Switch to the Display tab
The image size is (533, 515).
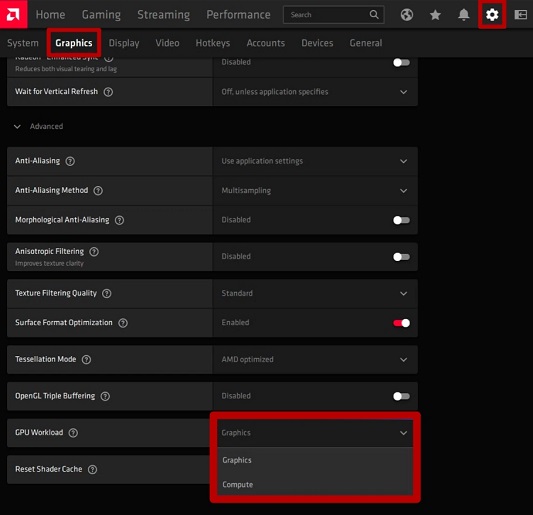click(124, 43)
